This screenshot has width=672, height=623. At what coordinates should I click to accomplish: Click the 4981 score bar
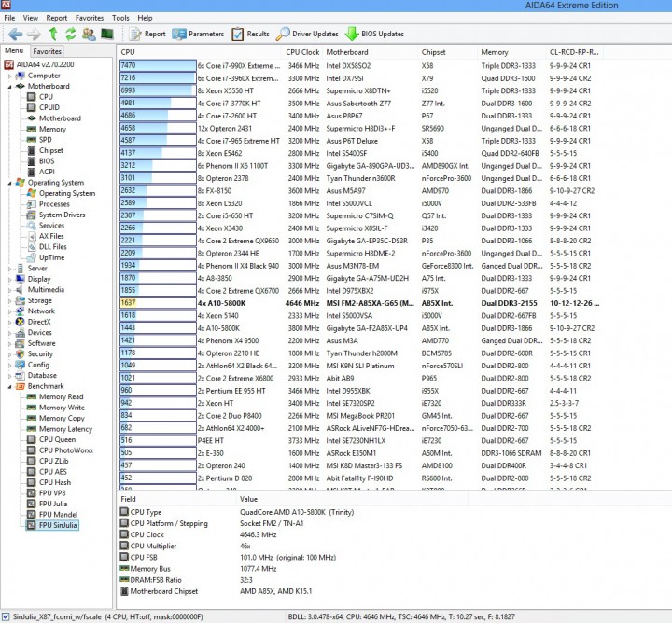tap(158, 104)
